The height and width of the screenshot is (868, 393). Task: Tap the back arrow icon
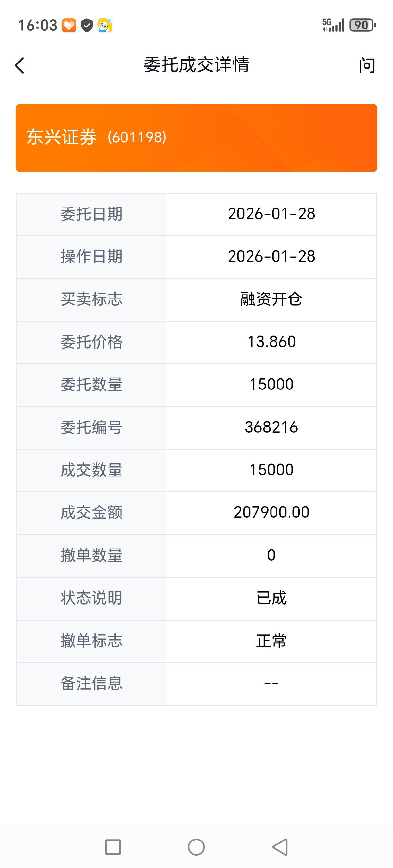(20, 65)
